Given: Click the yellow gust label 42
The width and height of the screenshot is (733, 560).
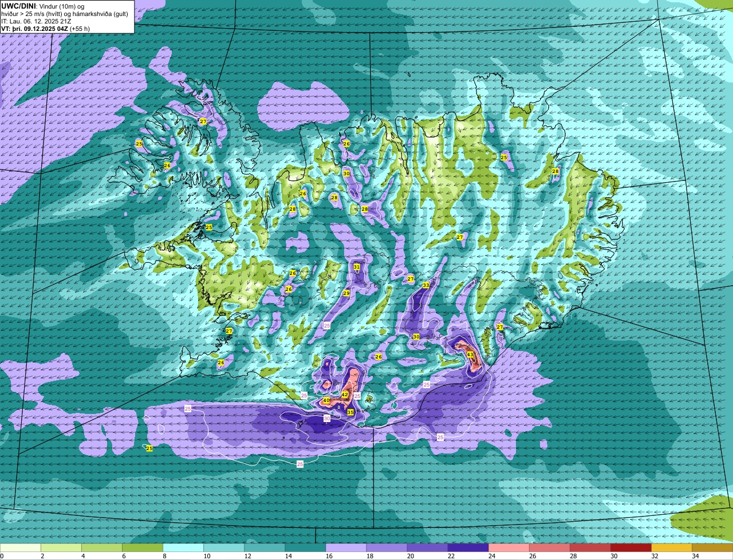Looking at the screenshot, I should coord(345,395).
